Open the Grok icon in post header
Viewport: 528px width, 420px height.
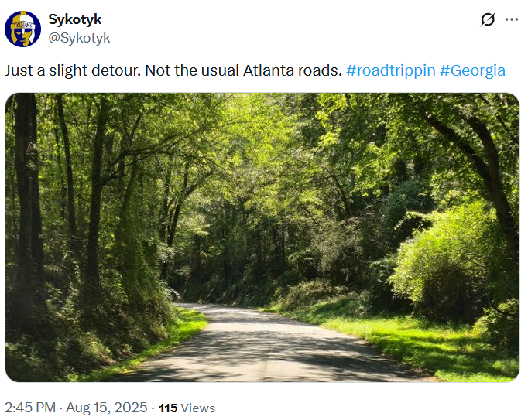point(488,19)
